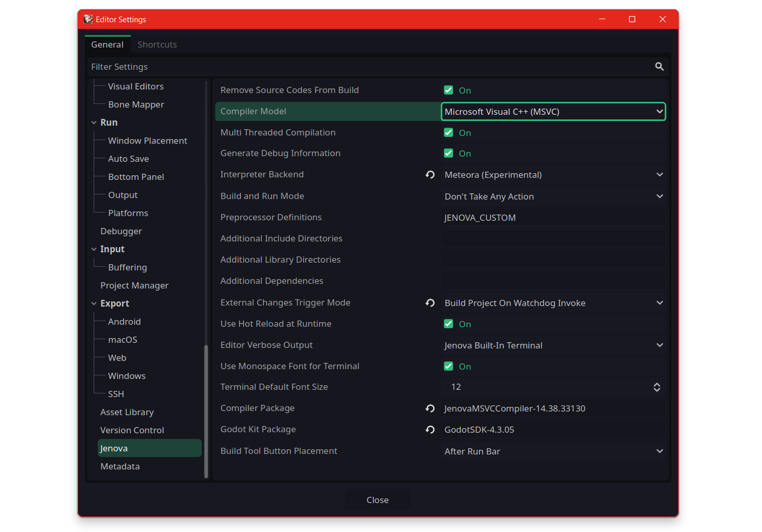Select macOS export settings
This screenshot has width=762, height=532.
click(123, 340)
